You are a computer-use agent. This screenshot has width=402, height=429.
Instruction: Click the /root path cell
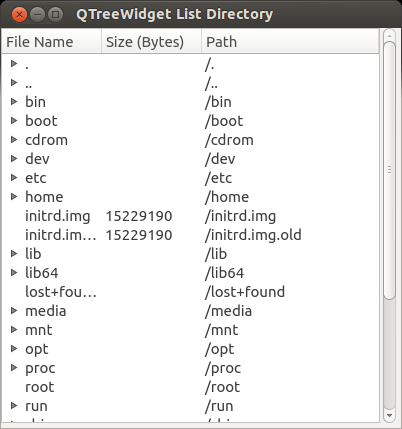(x=222, y=387)
